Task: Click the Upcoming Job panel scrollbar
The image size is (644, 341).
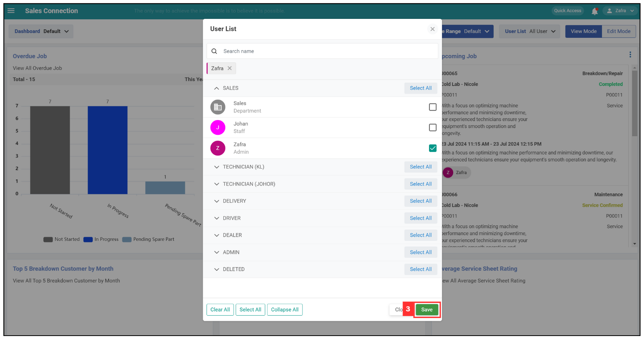Action: (634, 103)
